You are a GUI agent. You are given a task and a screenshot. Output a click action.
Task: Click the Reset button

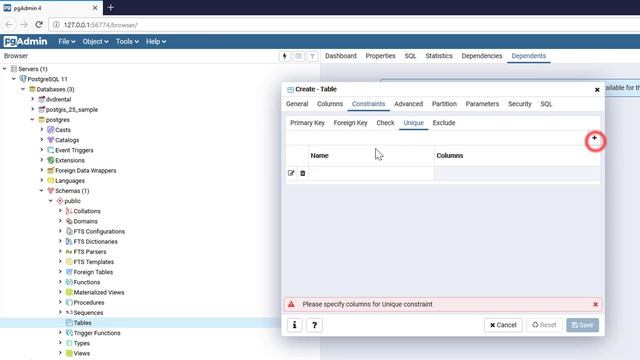544,325
